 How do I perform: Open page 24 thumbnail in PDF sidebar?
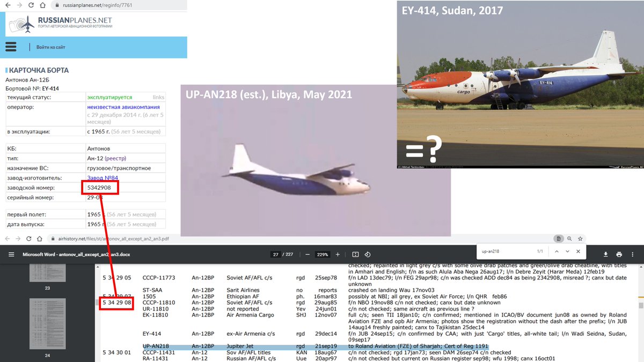[47, 323]
